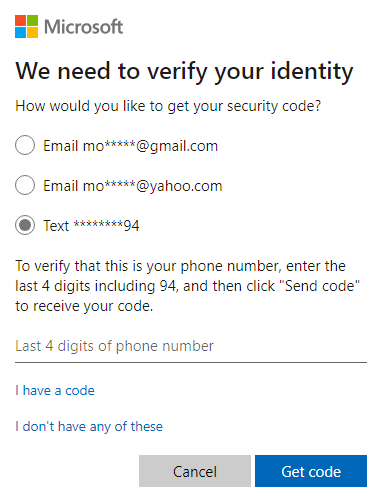Click the Microsoft wordmark text

click(x=84, y=27)
